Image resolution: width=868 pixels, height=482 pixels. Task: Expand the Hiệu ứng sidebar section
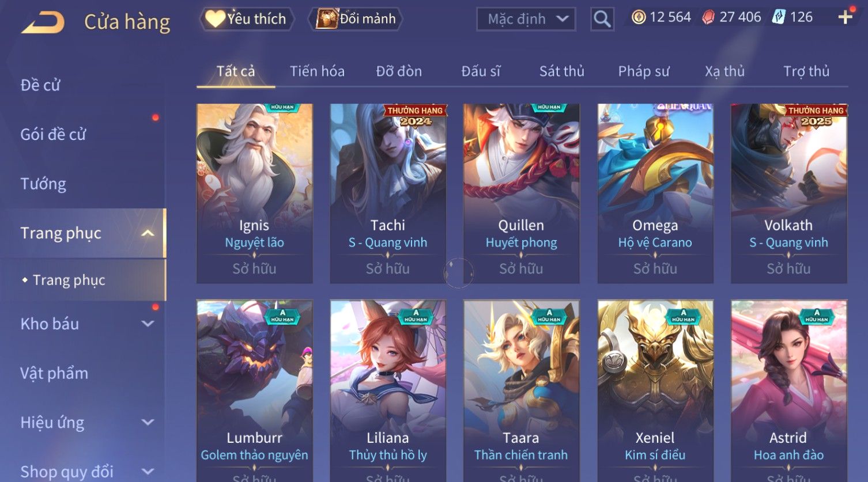[x=148, y=422]
